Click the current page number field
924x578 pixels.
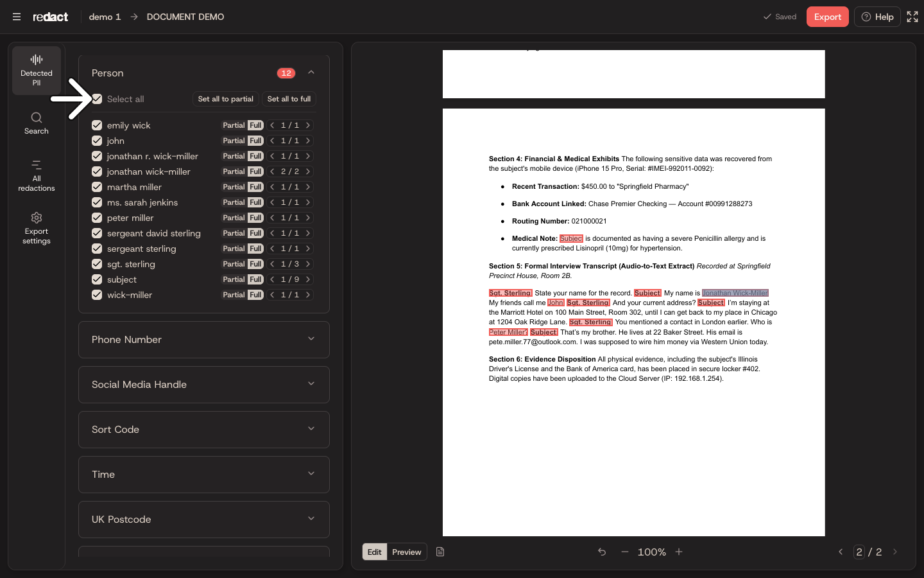[x=859, y=552]
